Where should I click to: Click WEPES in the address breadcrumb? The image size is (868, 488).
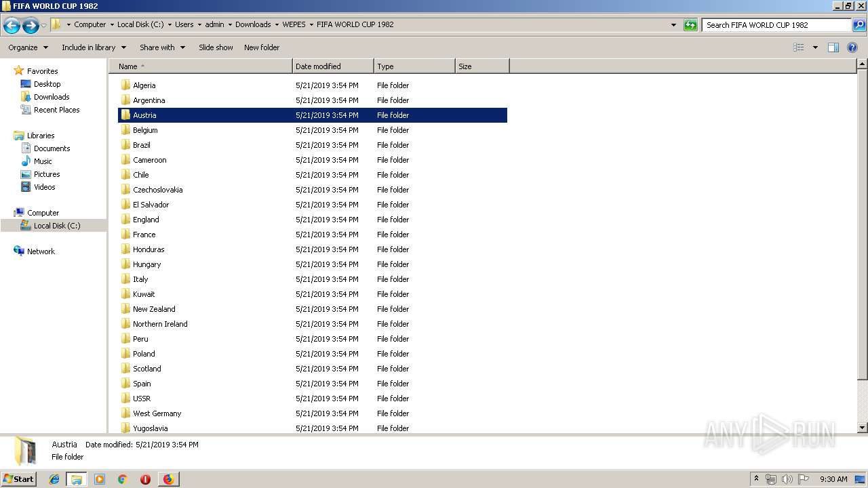coord(294,24)
